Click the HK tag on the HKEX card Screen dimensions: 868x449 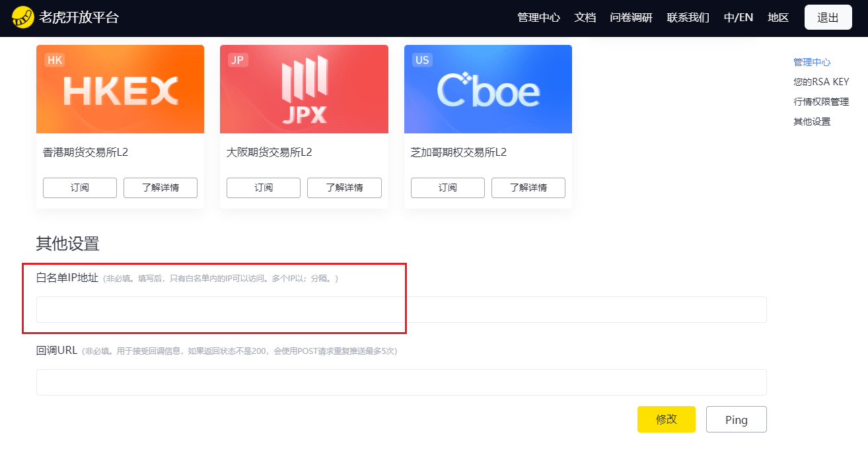click(55, 60)
